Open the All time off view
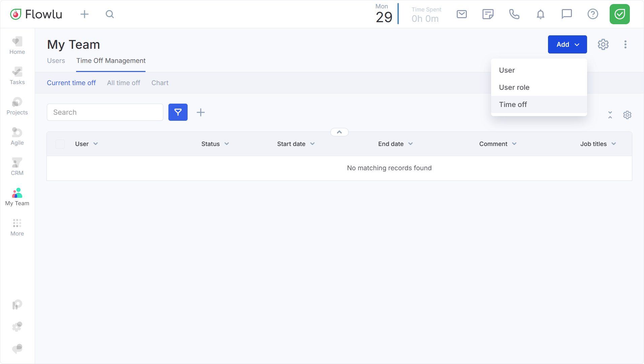Viewport: 644px width, 364px height. [123, 83]
